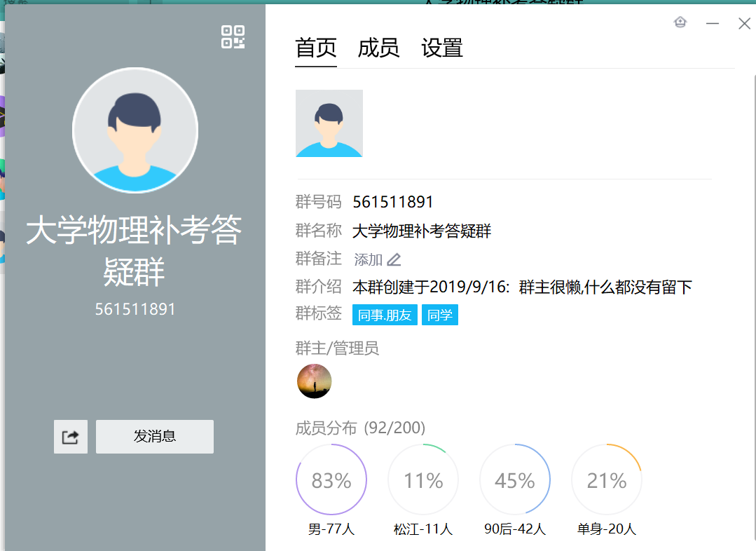This screenshot has height=551, width=756.
Task: Click the 11% 松江 distribution circle
Action: (423, 480)
